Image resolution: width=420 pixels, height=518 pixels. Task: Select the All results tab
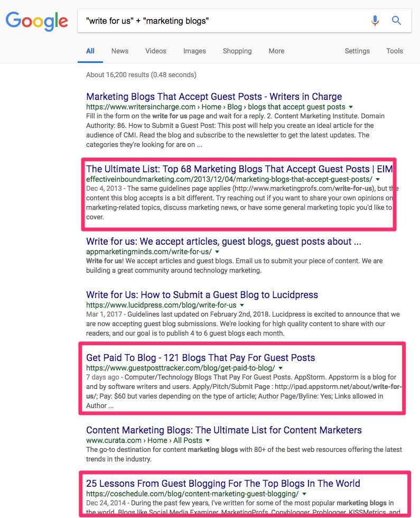[90, 51]
